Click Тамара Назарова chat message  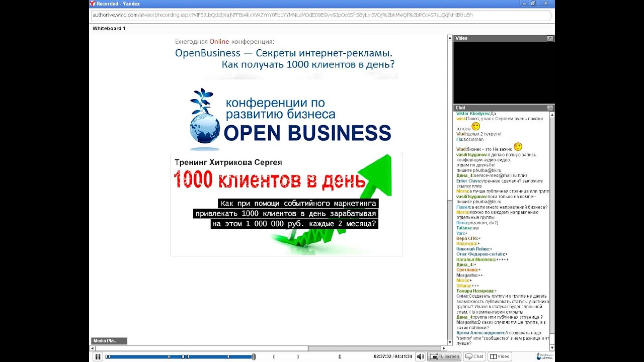476,291
